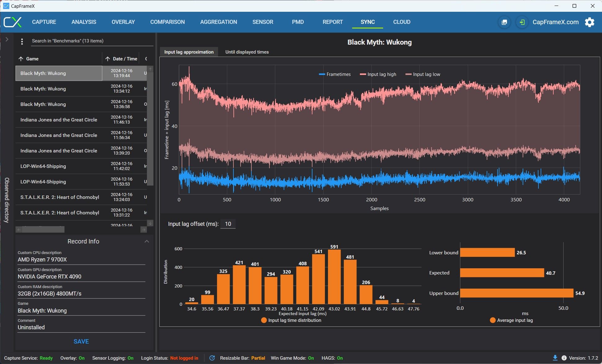Click the CapFrameX logo icon

point(13,22)
